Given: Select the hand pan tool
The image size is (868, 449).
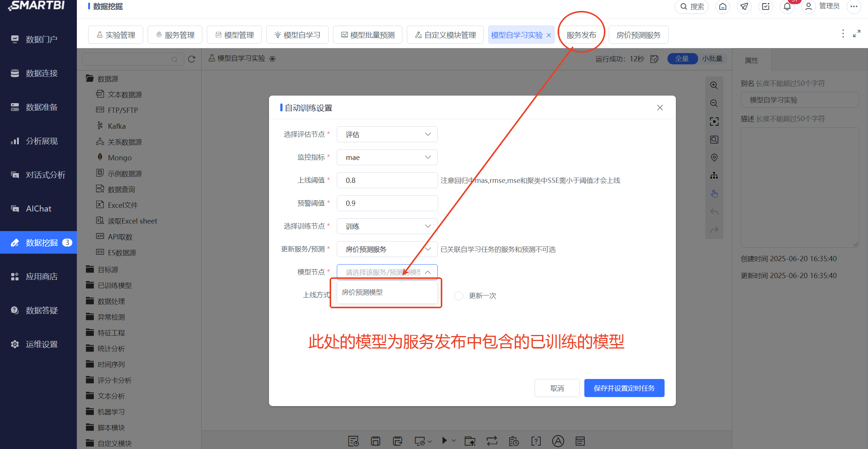Looking at the screenshot, I should [x=714, y=194].
